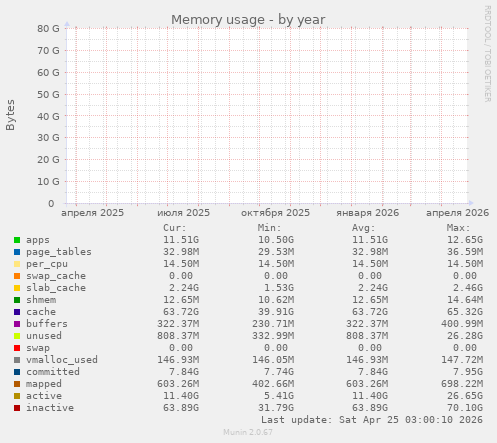Click active maximum value 26.65G
This screenshot has height=443, width=497.
pos(465,396)
